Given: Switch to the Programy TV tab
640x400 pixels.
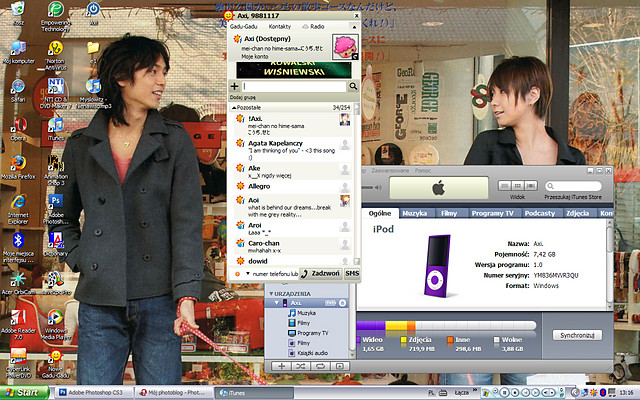Looking at the screenshot, I should coord(492,213).
